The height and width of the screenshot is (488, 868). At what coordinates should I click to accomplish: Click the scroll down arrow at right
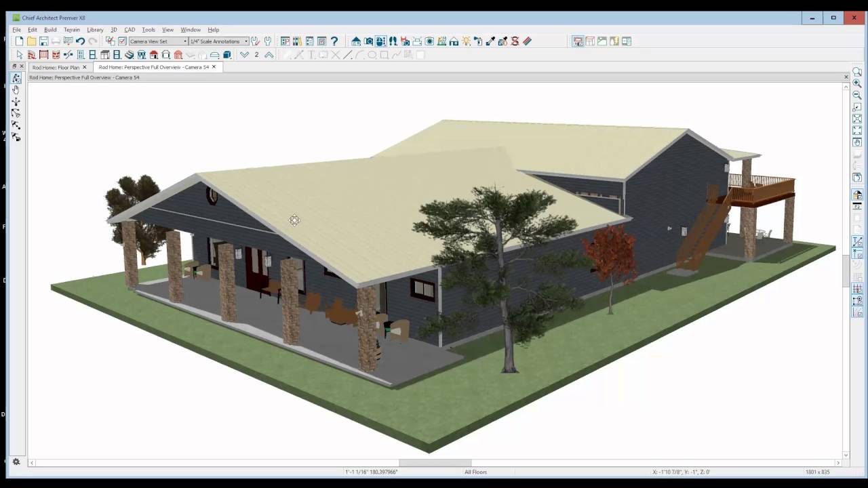tap(846, 455)
